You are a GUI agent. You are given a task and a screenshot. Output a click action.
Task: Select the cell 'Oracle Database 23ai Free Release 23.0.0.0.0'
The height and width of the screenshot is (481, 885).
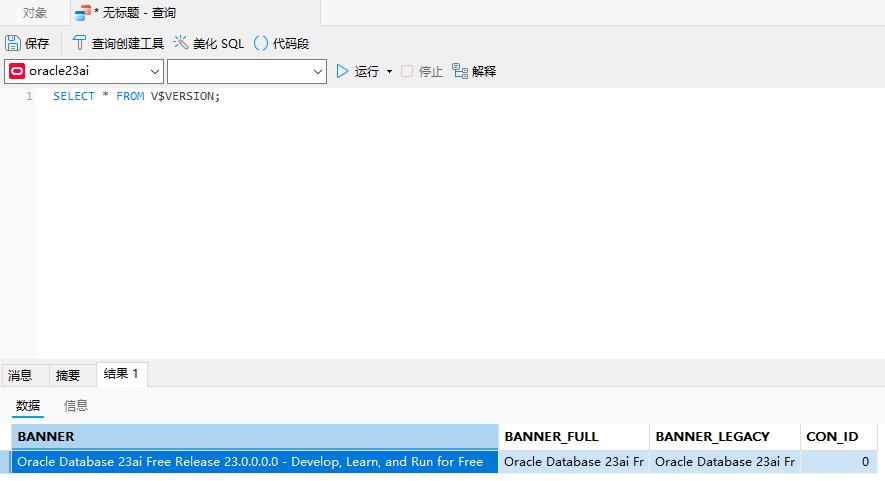pyautogui.click(x=255, y=462)
